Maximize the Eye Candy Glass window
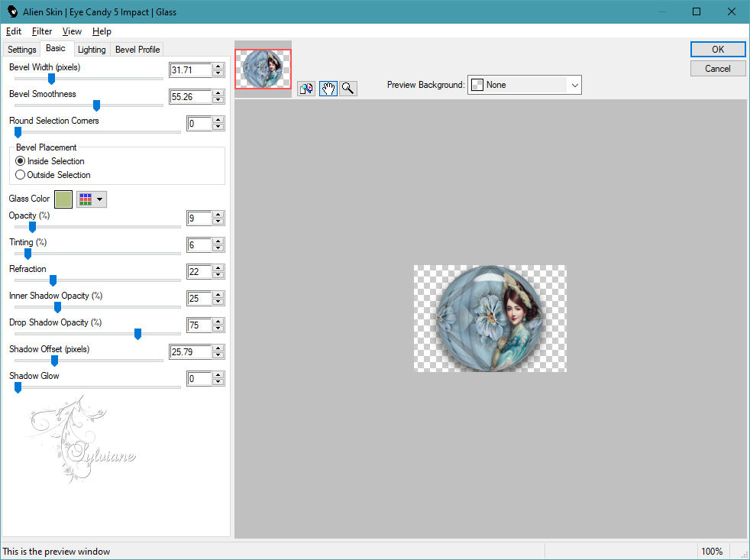Image resolution: width=750 pixels, height=560 pixels. [697, 11]
